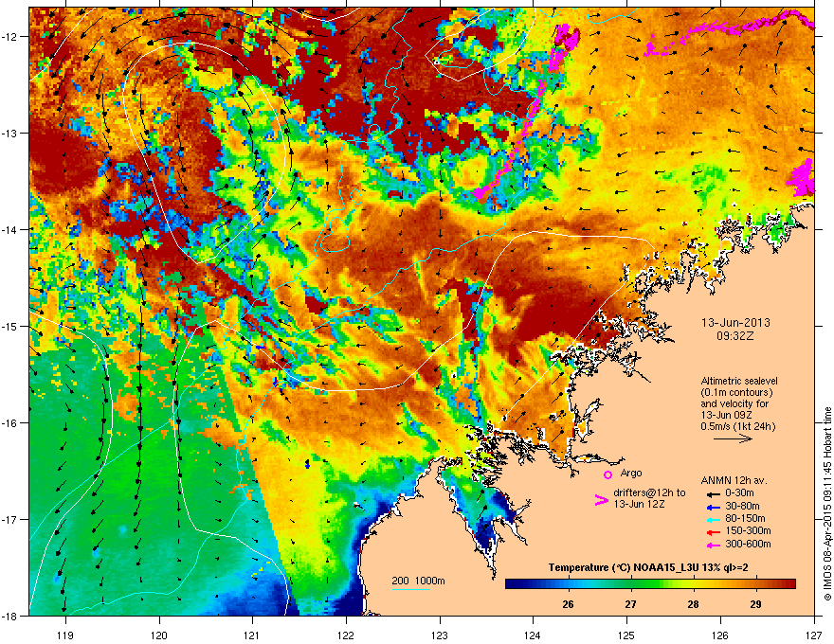Select the cyan 80-150m arrow in legend

point(714,519)
